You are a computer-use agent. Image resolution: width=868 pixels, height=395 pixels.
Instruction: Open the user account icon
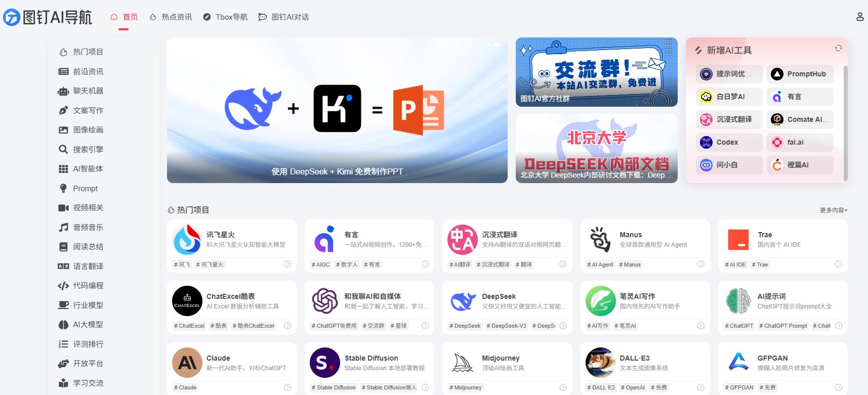(x=859, y=17)
